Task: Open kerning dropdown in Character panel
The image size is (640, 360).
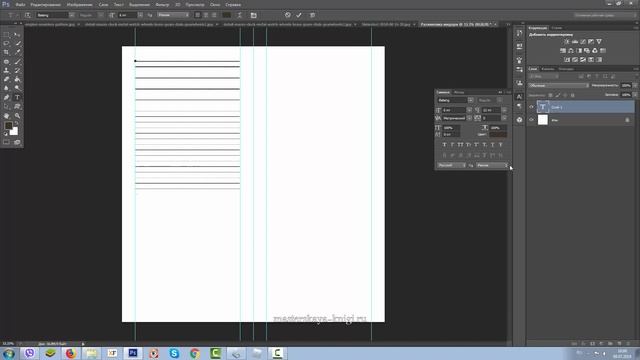Action: [x=469, y=118]
